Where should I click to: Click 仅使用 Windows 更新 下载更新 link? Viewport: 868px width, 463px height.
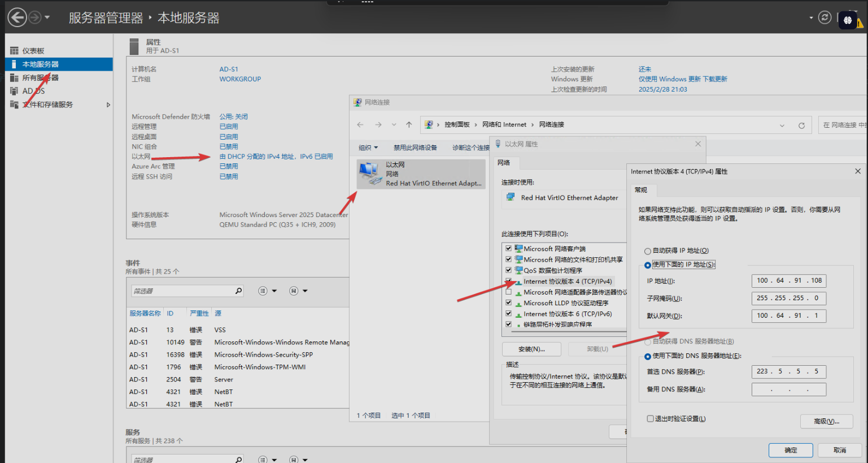point(683,79)
